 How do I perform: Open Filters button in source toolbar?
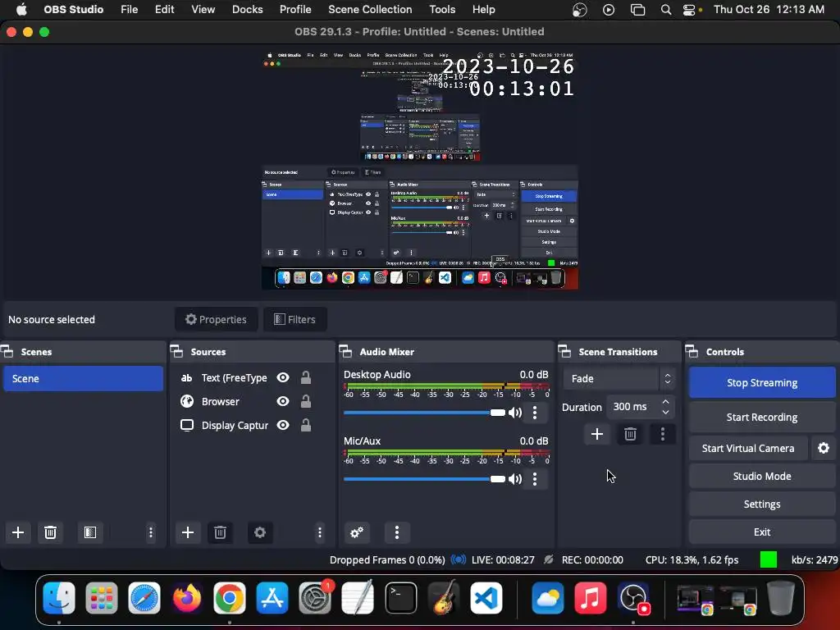coord(294,319)
